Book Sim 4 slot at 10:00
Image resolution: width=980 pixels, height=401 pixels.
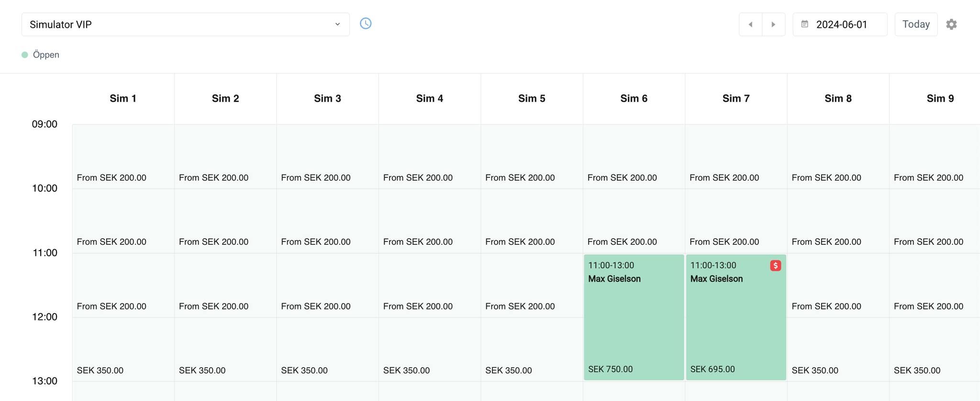click(430, 221)
